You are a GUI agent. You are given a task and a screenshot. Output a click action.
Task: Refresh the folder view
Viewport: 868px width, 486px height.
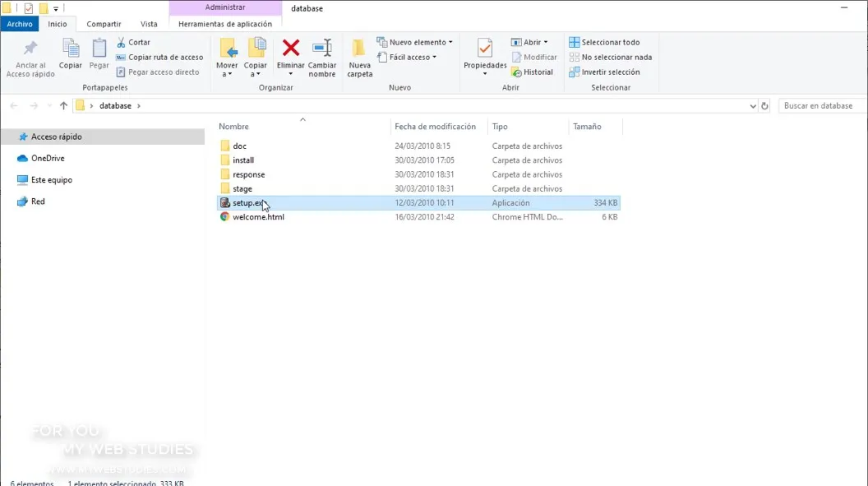(764, 106)
